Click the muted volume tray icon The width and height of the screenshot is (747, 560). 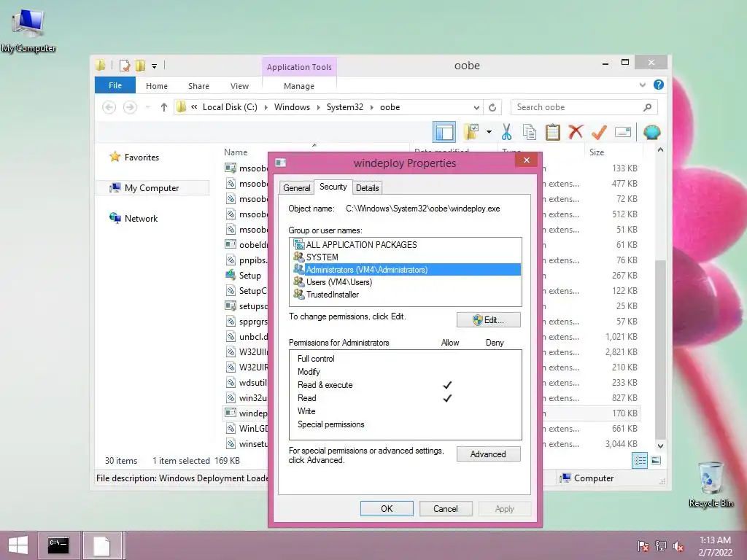(x=678, y=546)
